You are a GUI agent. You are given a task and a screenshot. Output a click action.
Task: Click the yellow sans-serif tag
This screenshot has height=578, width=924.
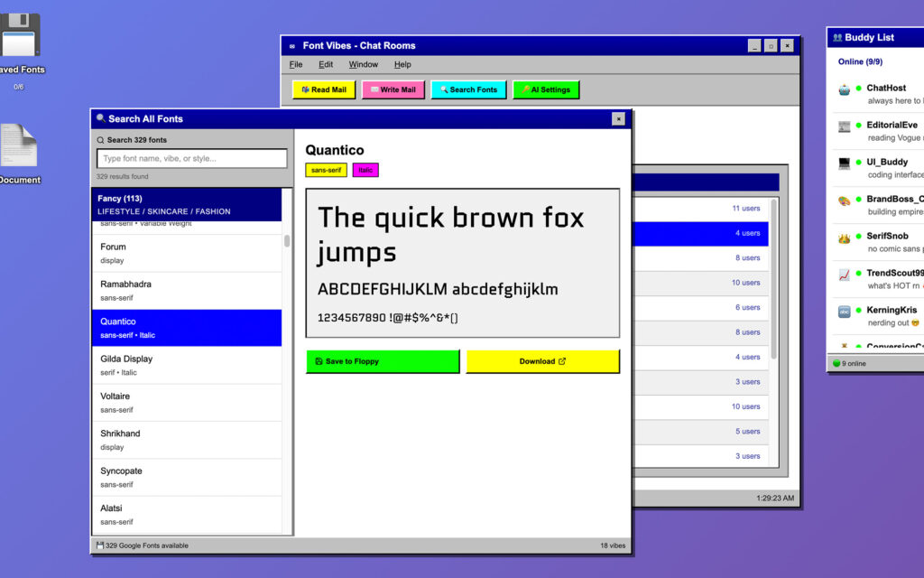tap(326, 170)
